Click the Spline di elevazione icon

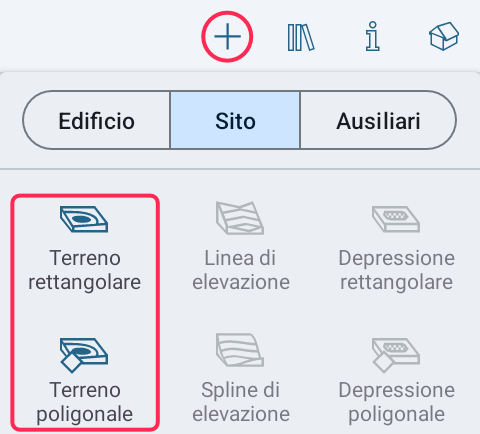tap(240, 350)
